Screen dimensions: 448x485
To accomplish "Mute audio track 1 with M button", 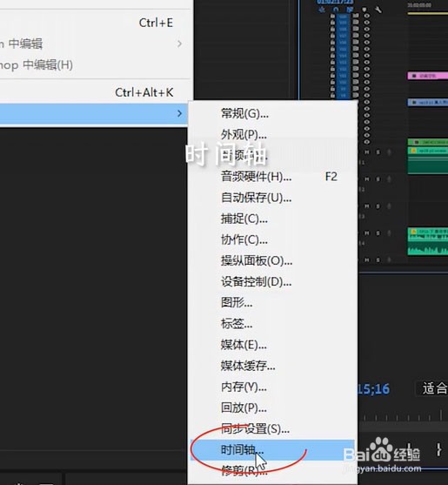I will tap(367, 152).
